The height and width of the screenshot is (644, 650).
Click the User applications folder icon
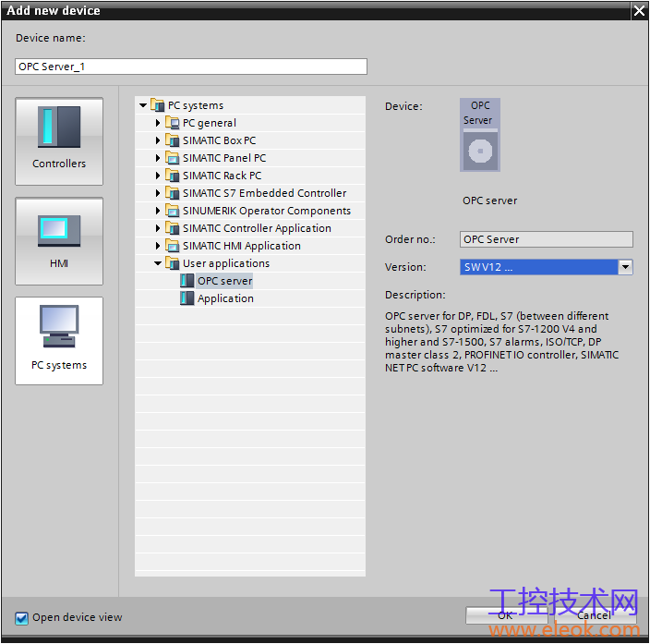(x=173, y=263)
